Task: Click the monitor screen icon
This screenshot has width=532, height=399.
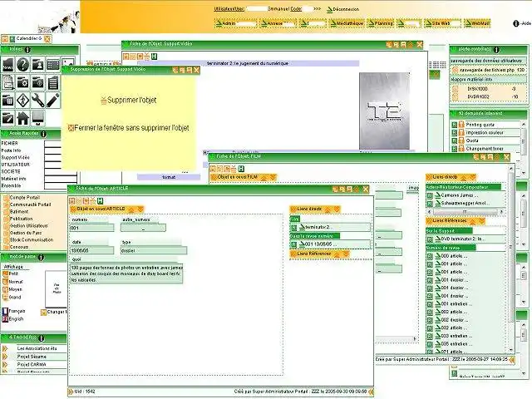Action: (38, 118)
